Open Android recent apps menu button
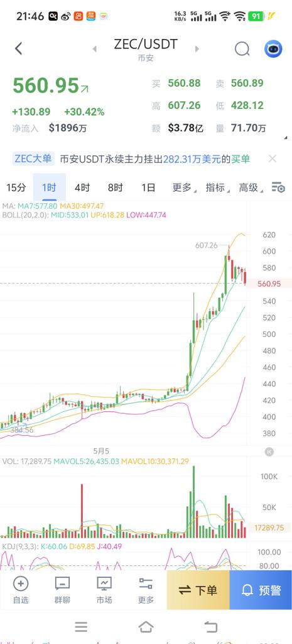The height and width of the screenshot is (644, 292). coord(81,627)
